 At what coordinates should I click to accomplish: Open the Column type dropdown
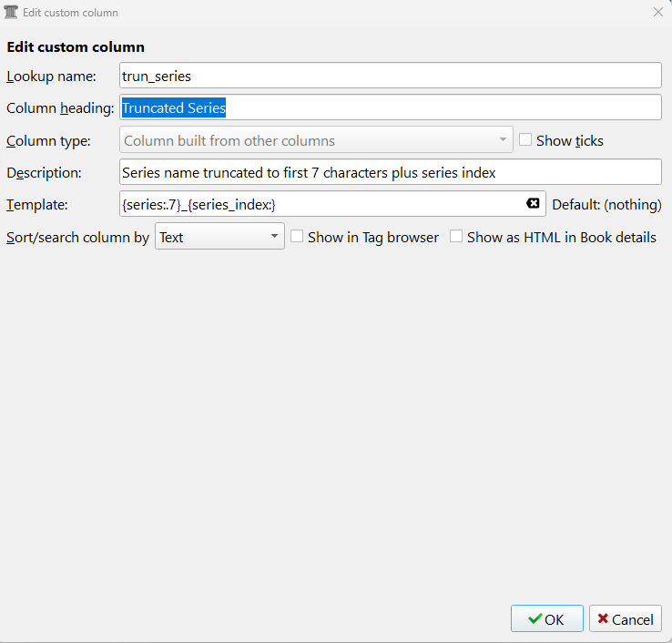click(x=316, y=140)
